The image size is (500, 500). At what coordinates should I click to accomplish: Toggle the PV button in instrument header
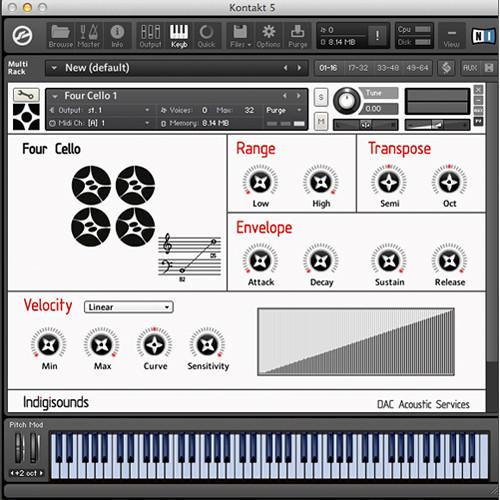(x=478, y=121)
